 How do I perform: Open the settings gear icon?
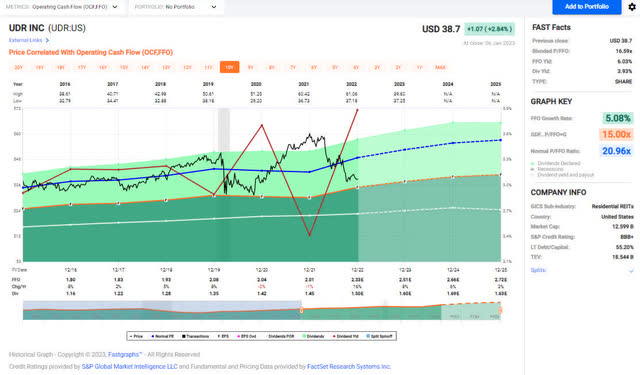tap(632, 7)
